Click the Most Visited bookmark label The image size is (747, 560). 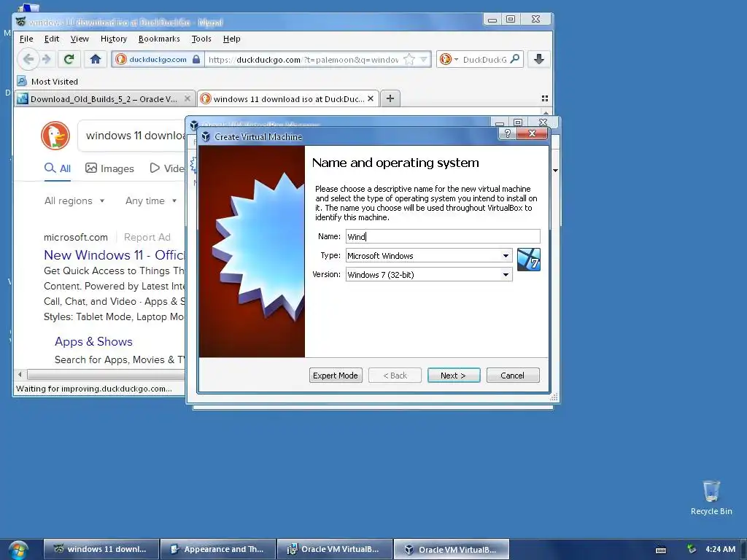click(x=54, y=82)
